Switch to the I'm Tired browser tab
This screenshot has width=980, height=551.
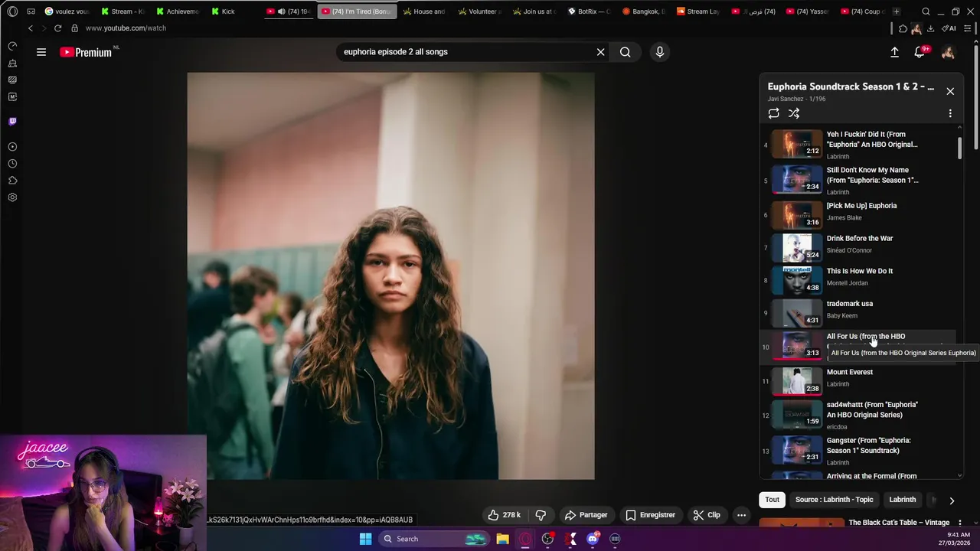pyautogui.click(x=356, y=11)
